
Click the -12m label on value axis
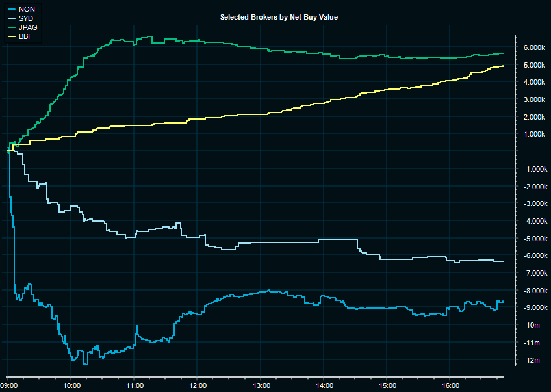click(530, 361)
